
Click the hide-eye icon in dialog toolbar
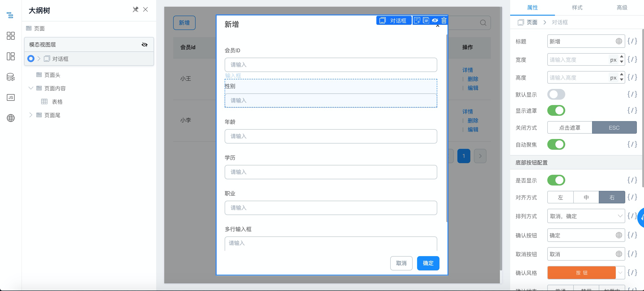tap(435, 21)
